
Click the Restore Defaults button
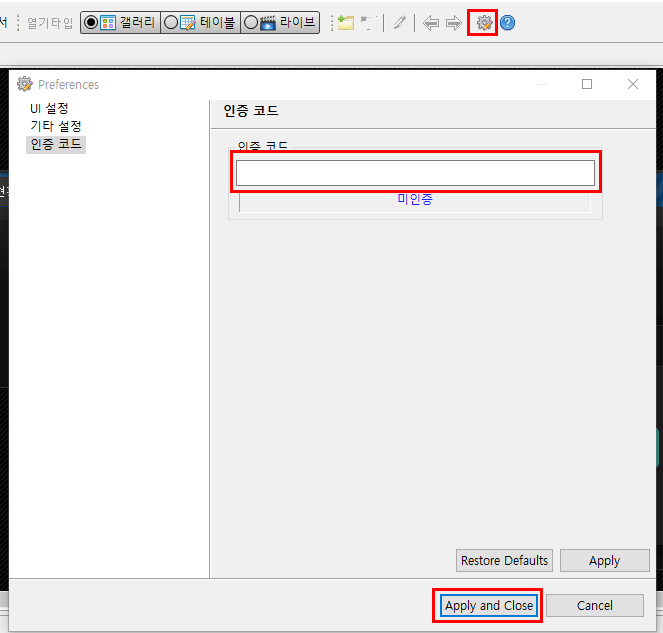coord(504,560)
